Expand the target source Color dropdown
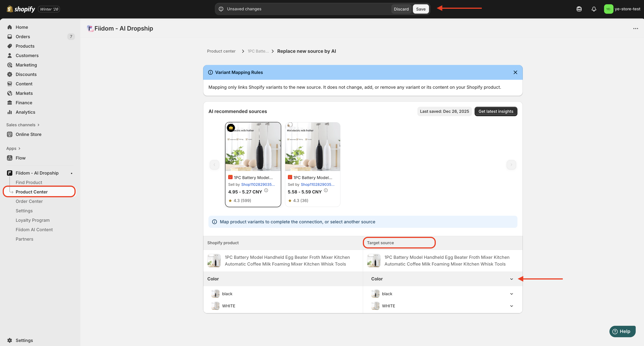 [x=512, y=279]
